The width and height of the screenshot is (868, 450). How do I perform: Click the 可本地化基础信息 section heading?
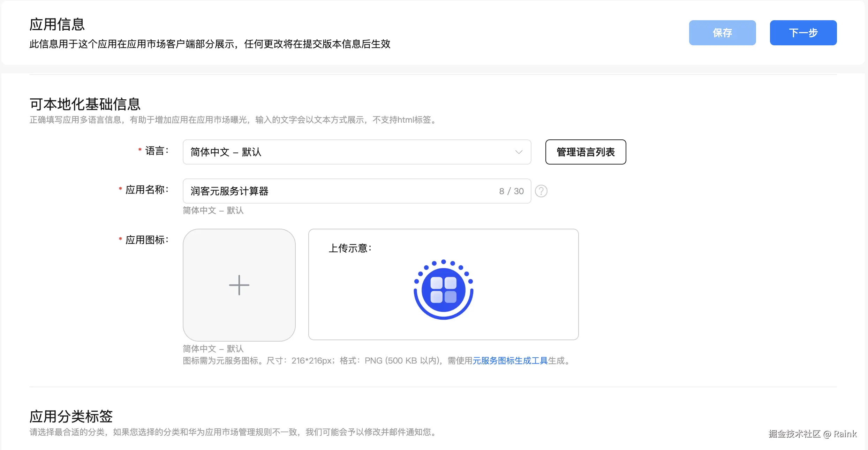pyautogui.click(x=85, y=104)
